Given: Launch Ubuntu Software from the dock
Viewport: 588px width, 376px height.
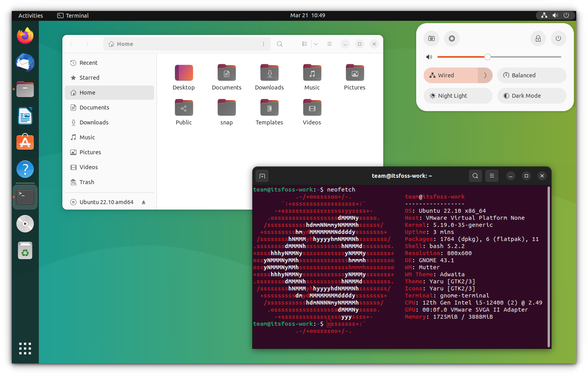Looking at the screenshot, I should [25, 142].
